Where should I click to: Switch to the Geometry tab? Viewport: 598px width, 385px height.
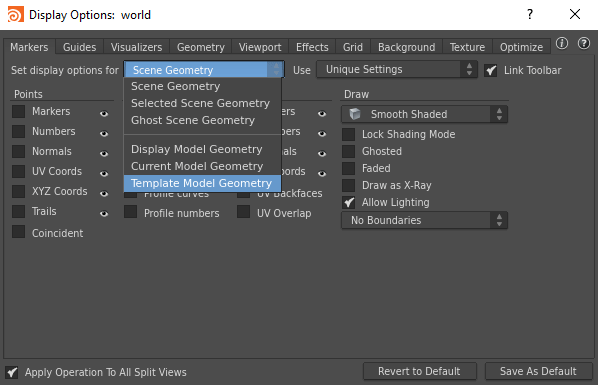point(201,47)
